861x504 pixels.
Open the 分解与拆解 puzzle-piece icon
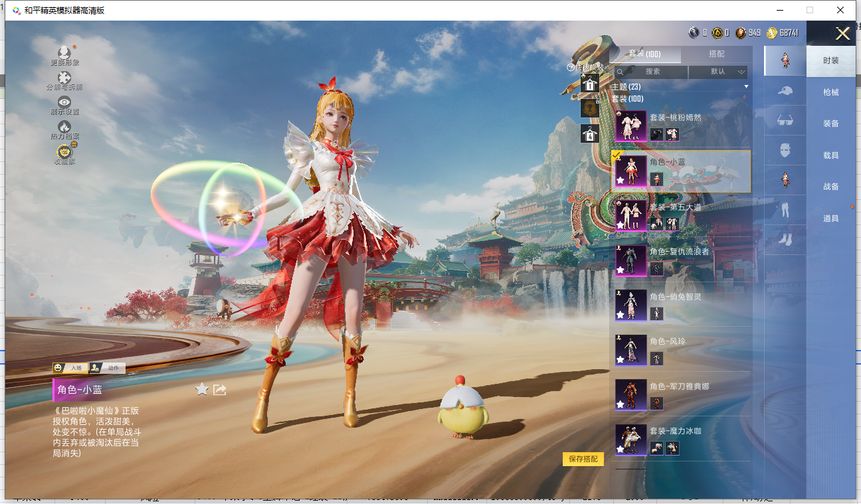64,78
